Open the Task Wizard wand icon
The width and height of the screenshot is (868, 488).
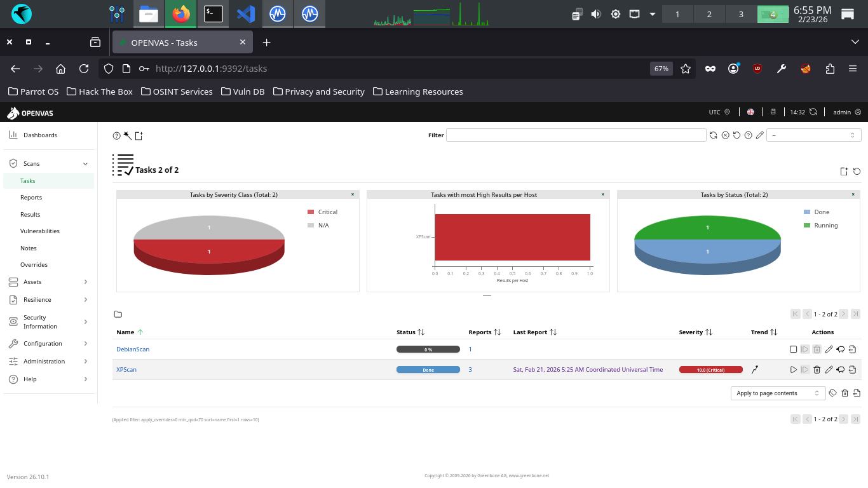point(128,135)
